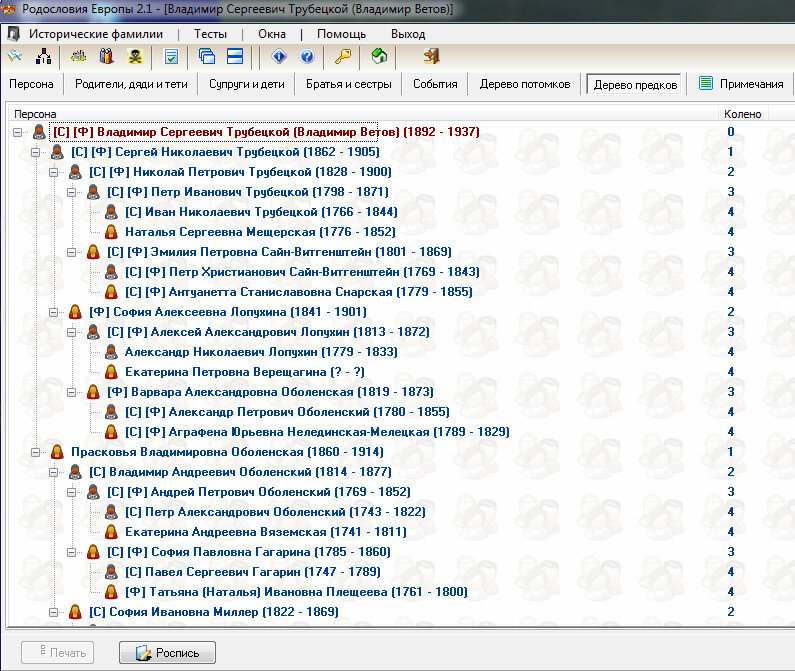Click the checklist test icon

click(x=171, y=56)
